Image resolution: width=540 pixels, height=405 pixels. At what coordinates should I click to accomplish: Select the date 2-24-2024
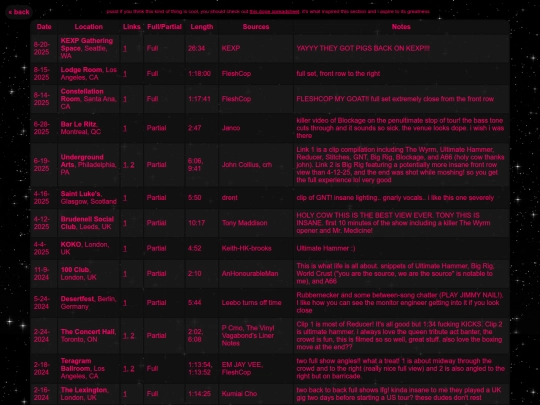(42, 336)
